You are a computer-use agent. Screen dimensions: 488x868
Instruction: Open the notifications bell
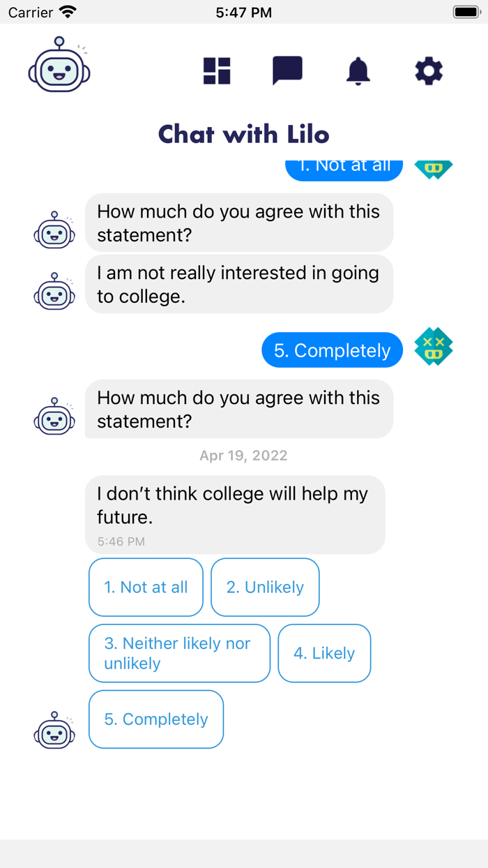[x=358, y=70]
